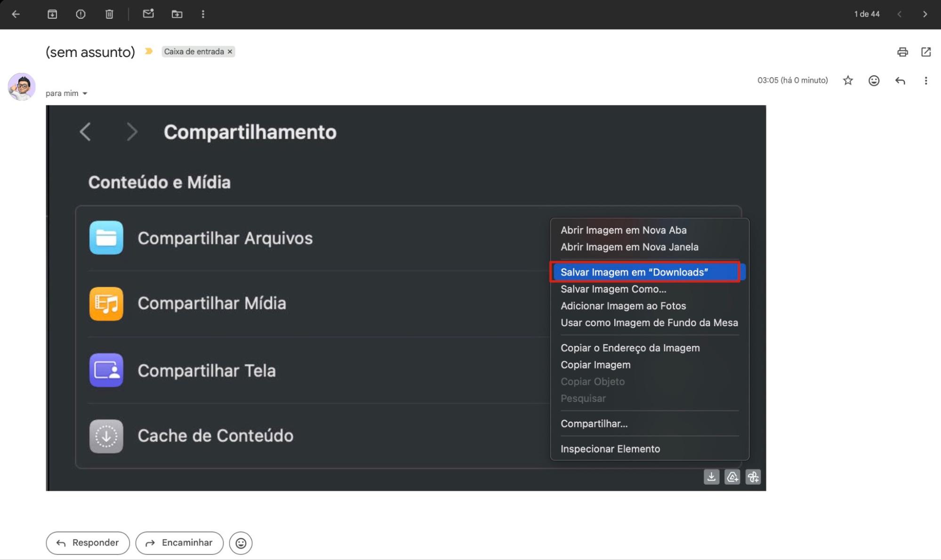Report the email as spam
Image resolution: width=941 pixels, height=560 pixels.
point(80,14)
